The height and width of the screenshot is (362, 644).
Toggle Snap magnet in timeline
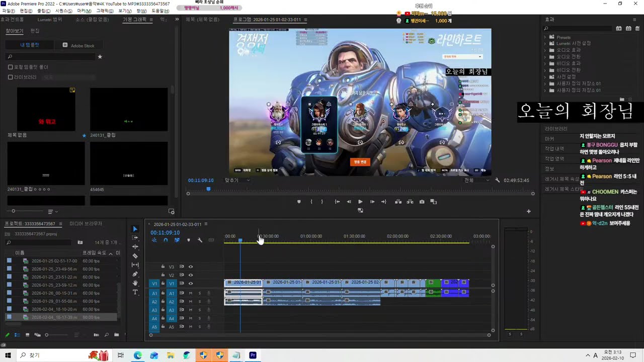coord(166,240)
